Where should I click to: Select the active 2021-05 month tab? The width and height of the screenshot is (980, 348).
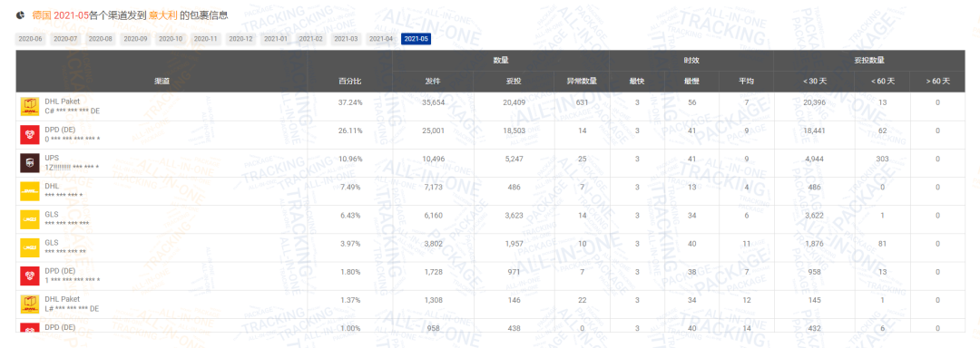[416, 39]
